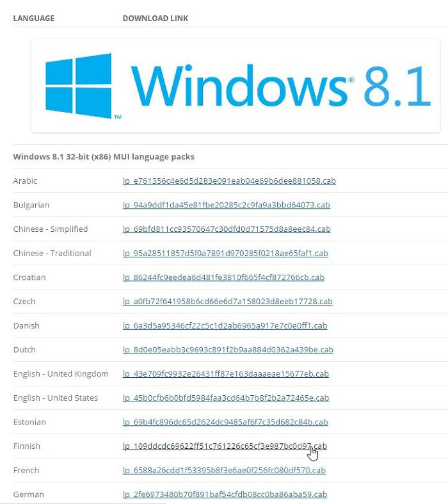This screenshot has height=504, width=448.
Task: Open the Estonian language pack link
Action: click(x=225, y=422)
